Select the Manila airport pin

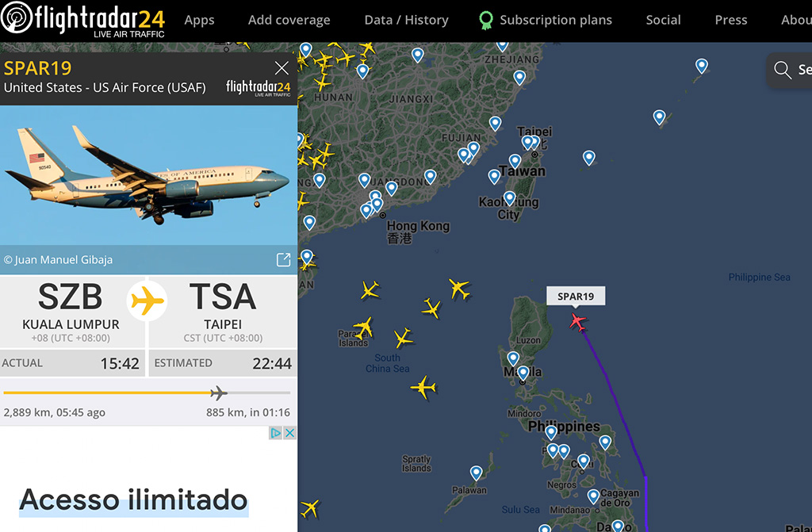pos(523,373)
